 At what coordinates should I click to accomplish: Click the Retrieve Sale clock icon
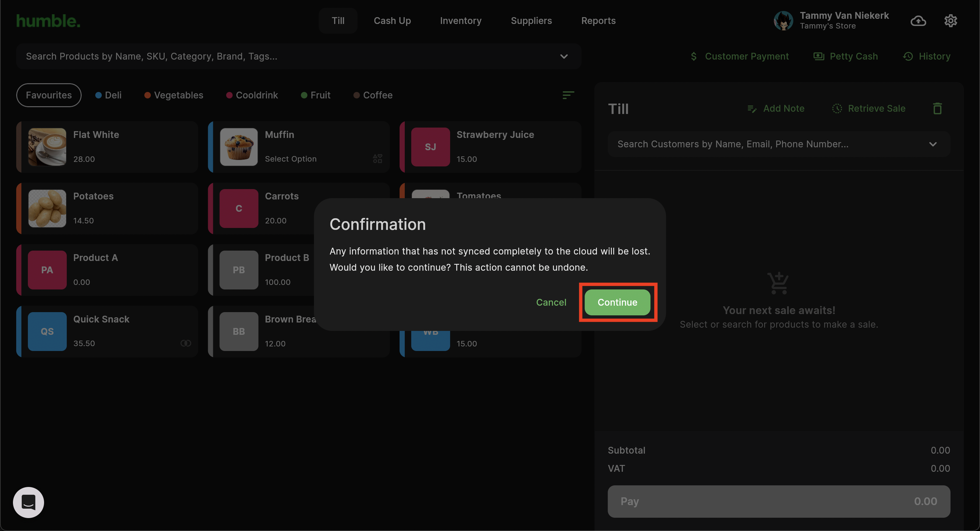pyautogui.click(x=836, y=109)
